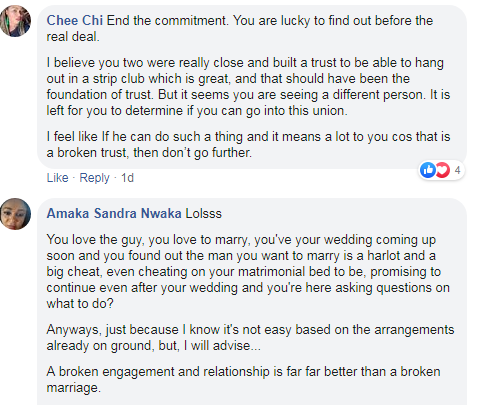Open the Amaka Sandra Nwaka profile name link

pos(114,213)
